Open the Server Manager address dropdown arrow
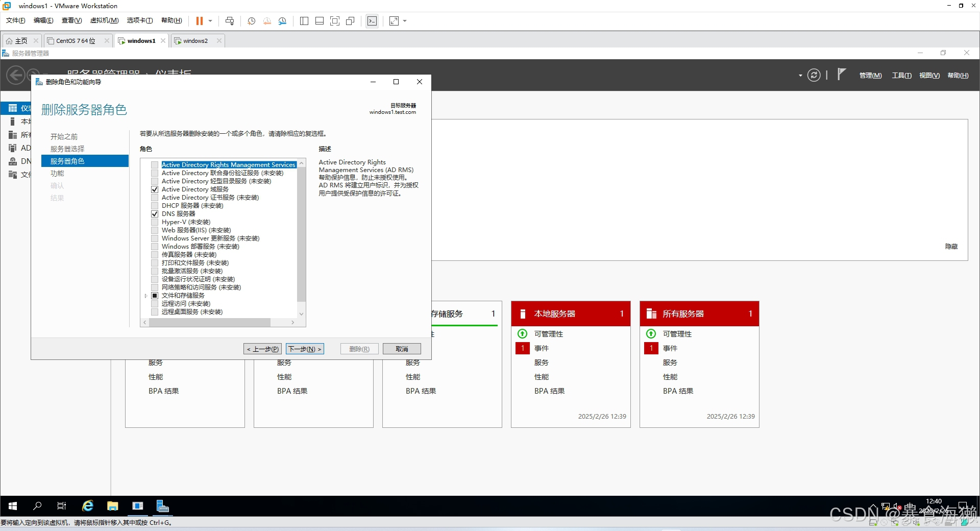This screenshot has height=531, width=980. tap(800, 76)
